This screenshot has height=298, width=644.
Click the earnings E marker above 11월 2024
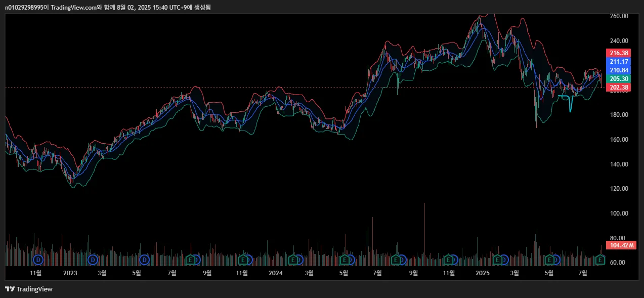449,260
